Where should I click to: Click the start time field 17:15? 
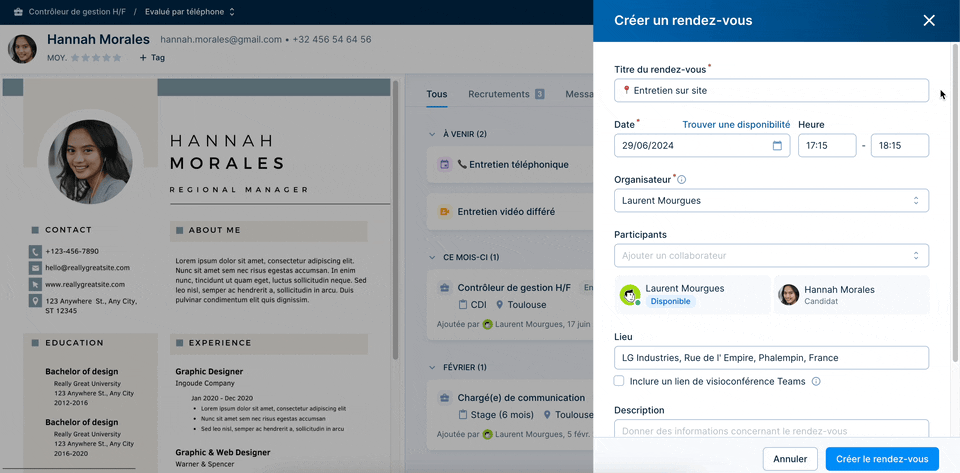827,146
